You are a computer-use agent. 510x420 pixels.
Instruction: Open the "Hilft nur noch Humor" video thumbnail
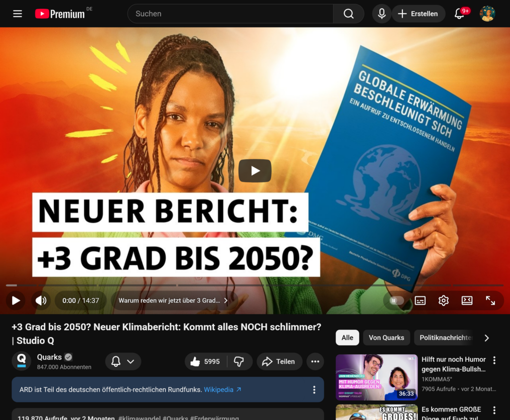tap(377, 377)
